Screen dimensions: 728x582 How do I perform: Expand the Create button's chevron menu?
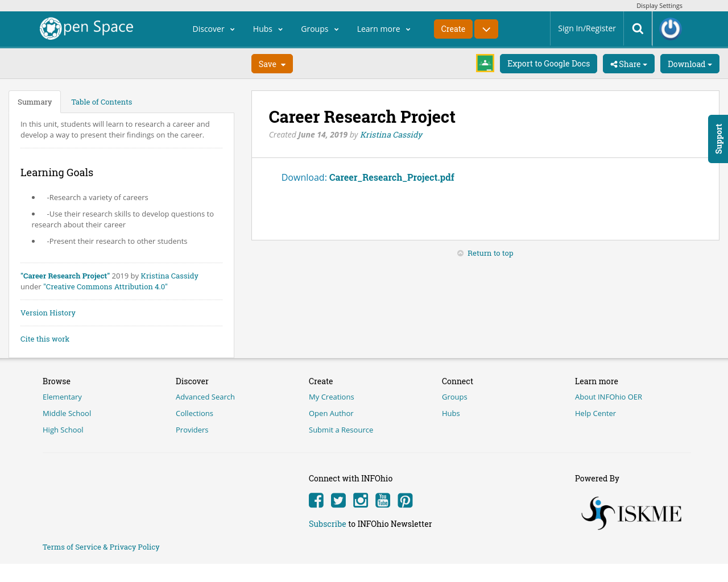tap(485, 28)
